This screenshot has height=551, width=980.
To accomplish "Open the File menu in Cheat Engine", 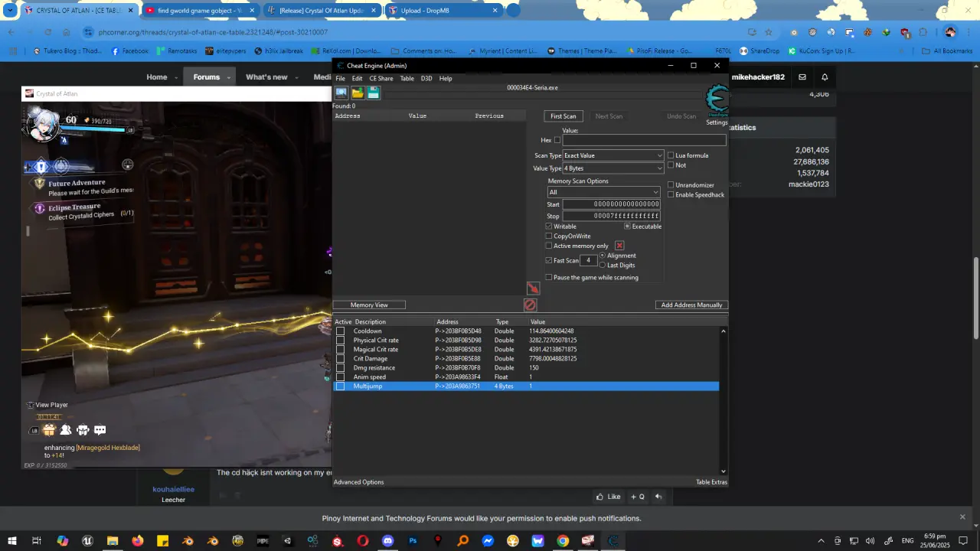I will (x=340, y=78).
